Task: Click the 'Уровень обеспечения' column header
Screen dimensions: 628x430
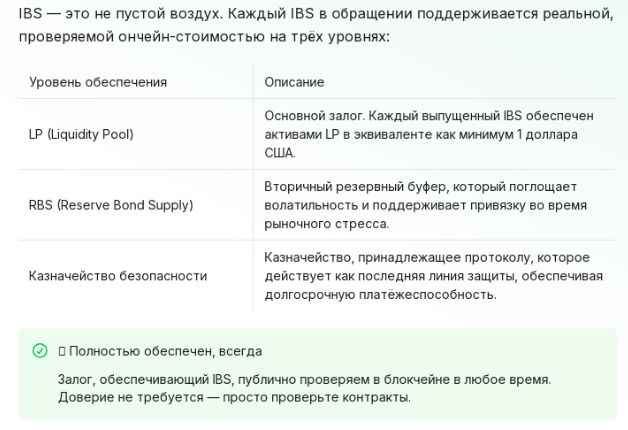Action: [x=98, y=82]
